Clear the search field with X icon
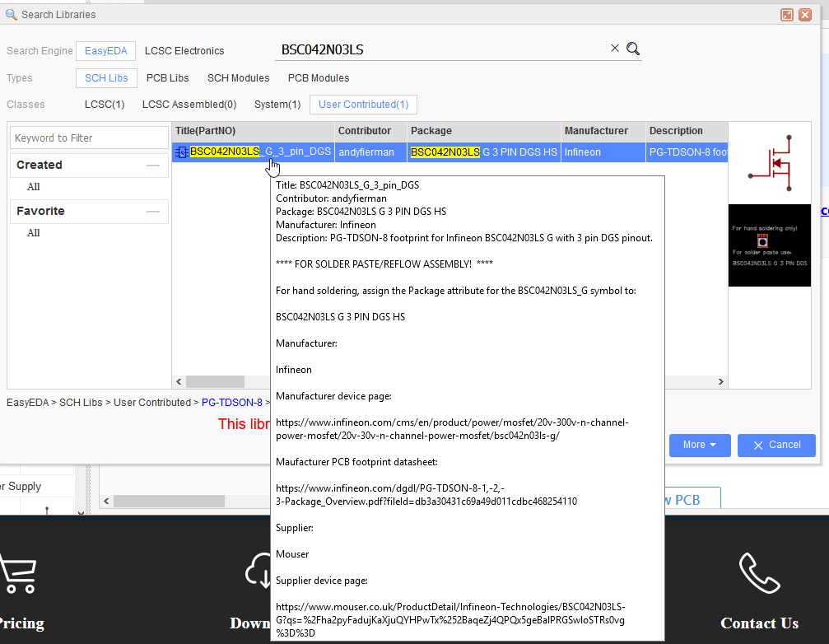The height and width of the screenshot is (644, 829). 614,48
